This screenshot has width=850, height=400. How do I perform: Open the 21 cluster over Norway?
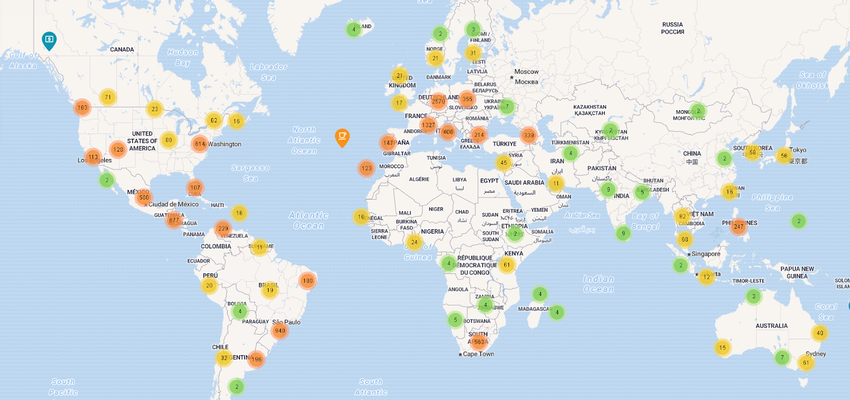coord(435,58)
